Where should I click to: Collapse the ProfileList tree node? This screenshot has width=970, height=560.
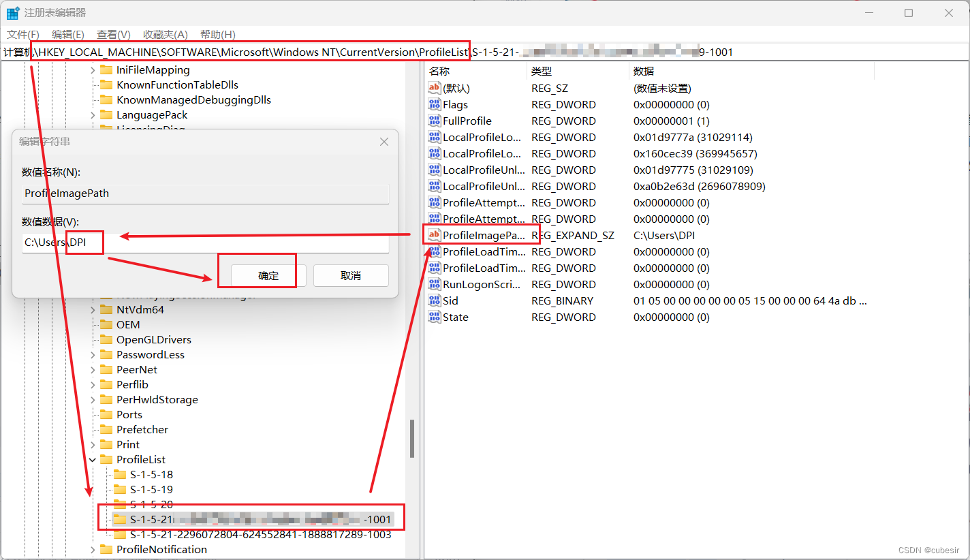tap(92, 459)
